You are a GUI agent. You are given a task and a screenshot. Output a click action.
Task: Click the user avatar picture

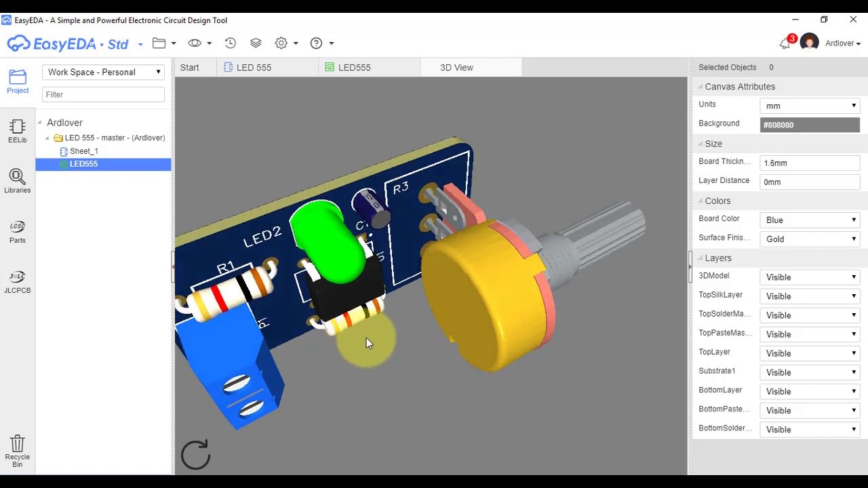coord(809,43)
